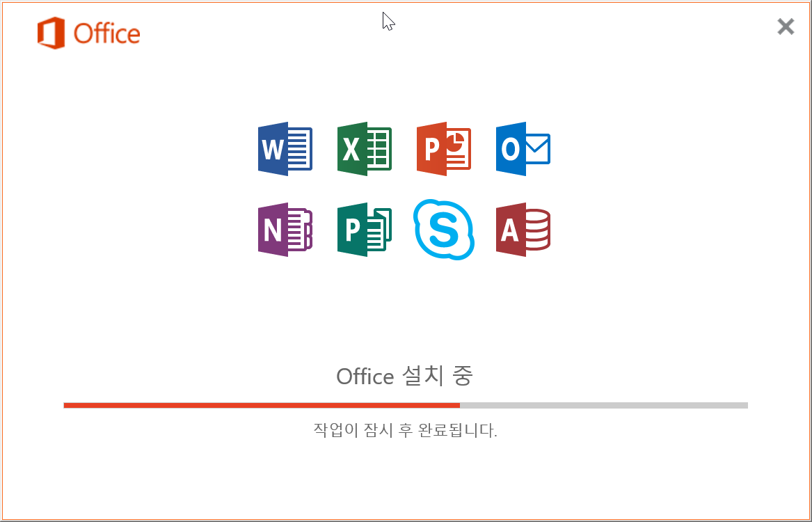Viewport: 812px width, 522px height.
Task: Click the Excel application icon
Action: click(365, 149)
